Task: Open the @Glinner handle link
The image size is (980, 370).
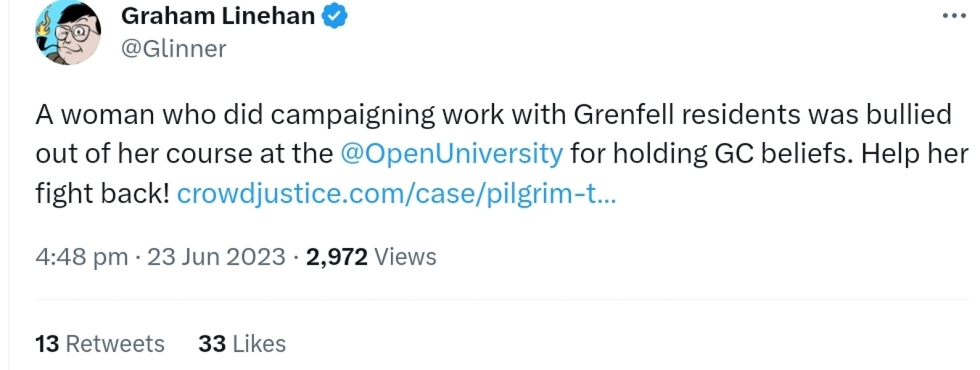Action: [173, 49]
